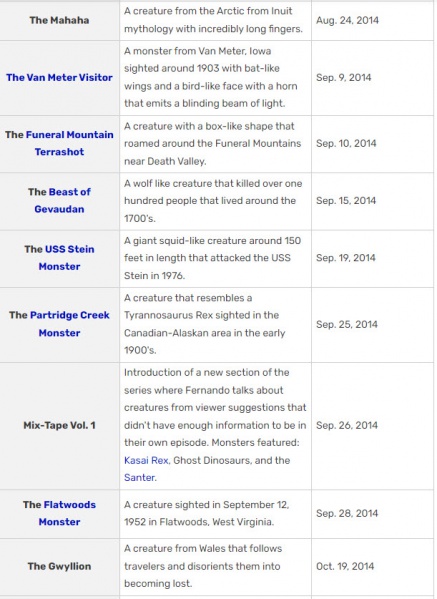437x599 pixels.
Task: Click the Sep. 10, 2014 date cell
Action: [372, 144]
